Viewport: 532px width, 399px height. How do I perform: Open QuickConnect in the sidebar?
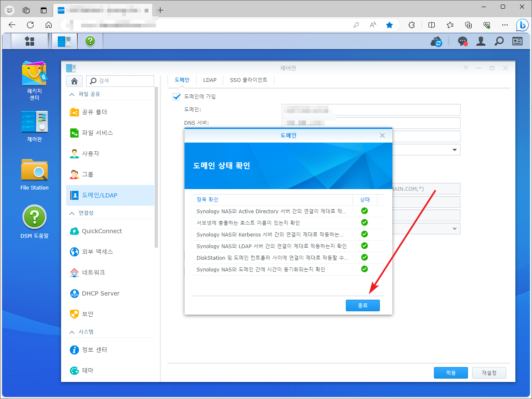110,231
